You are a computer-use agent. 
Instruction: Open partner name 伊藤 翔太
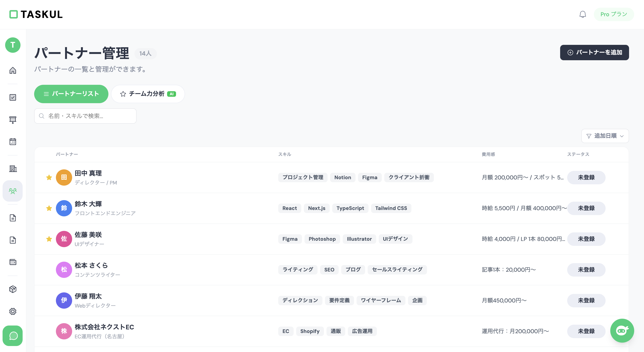tap(88, 296)
